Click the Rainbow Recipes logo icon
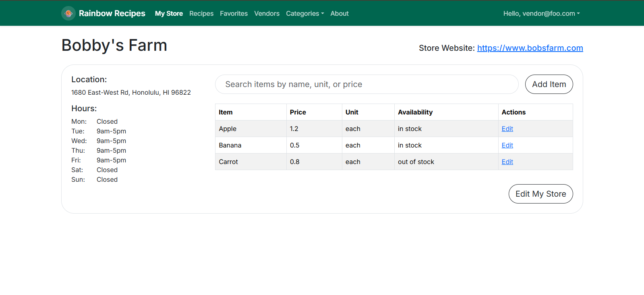The height and width of the screenshot is (295, 644). 68,13
